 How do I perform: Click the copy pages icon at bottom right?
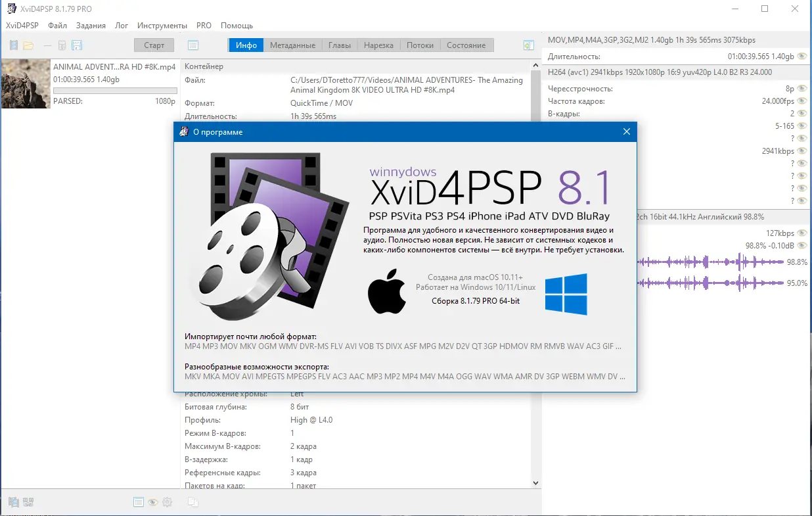[193, 502]
